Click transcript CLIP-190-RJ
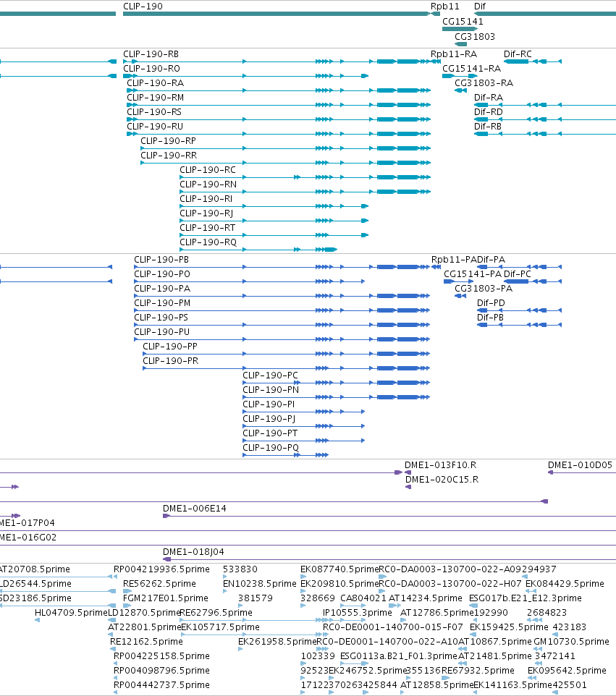The height and width of the screenshot is (696, 616). coord(206,213)
